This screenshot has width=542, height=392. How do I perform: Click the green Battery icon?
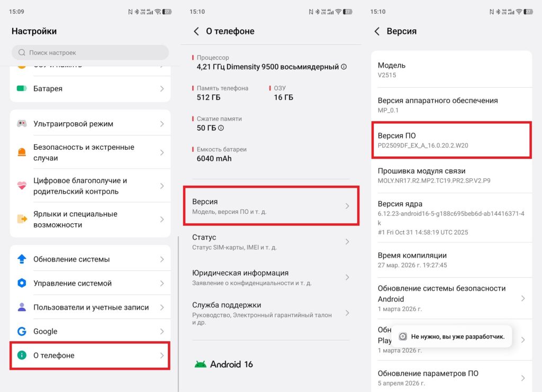[x=22, y=88]
